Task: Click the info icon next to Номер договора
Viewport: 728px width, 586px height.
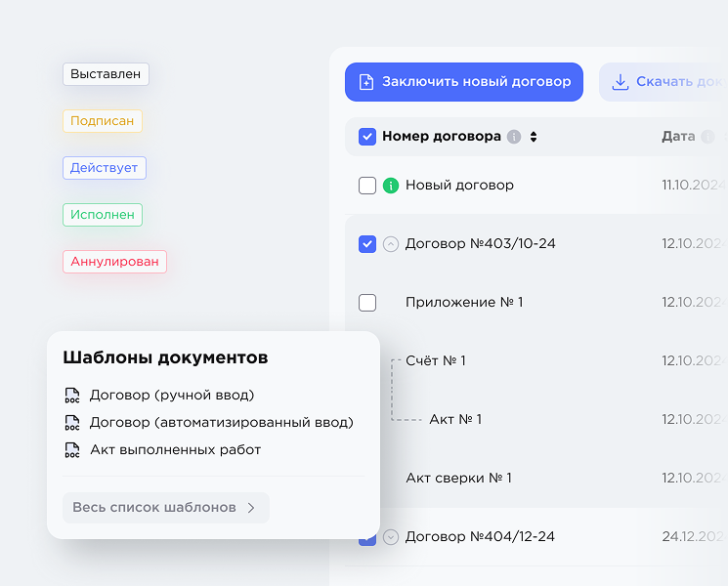Action: click(514, 137)
